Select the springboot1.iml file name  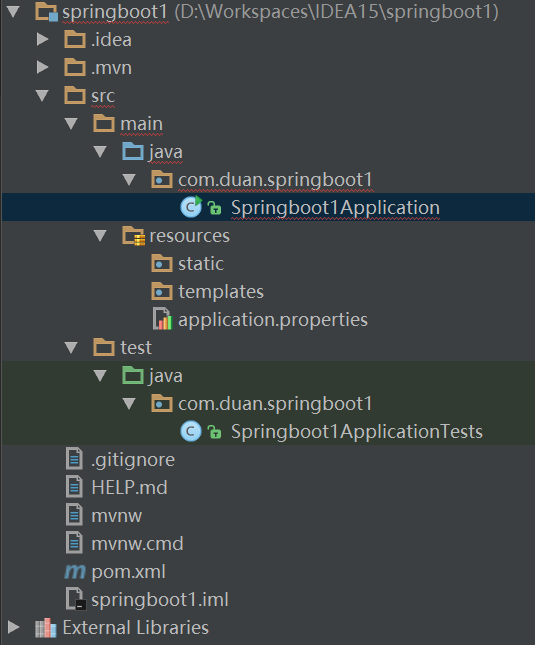tap(160, 600)
